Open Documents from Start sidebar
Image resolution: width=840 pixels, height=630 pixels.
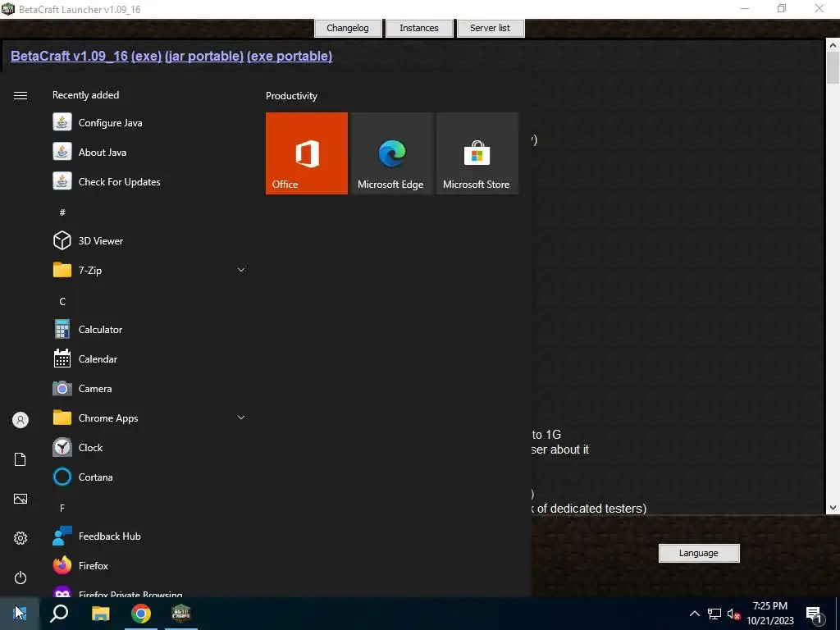click(x=21, y=459)
